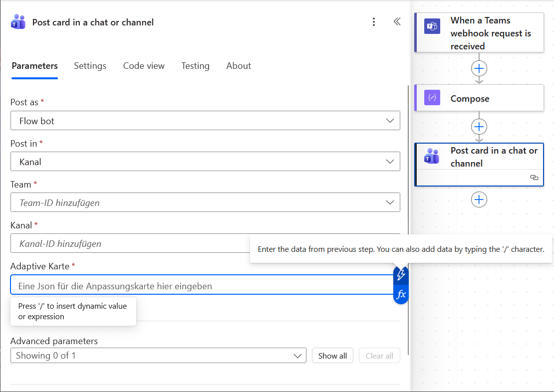Click the link icon on Post card node
Viewport: 554px width, 392px height.
534,178
